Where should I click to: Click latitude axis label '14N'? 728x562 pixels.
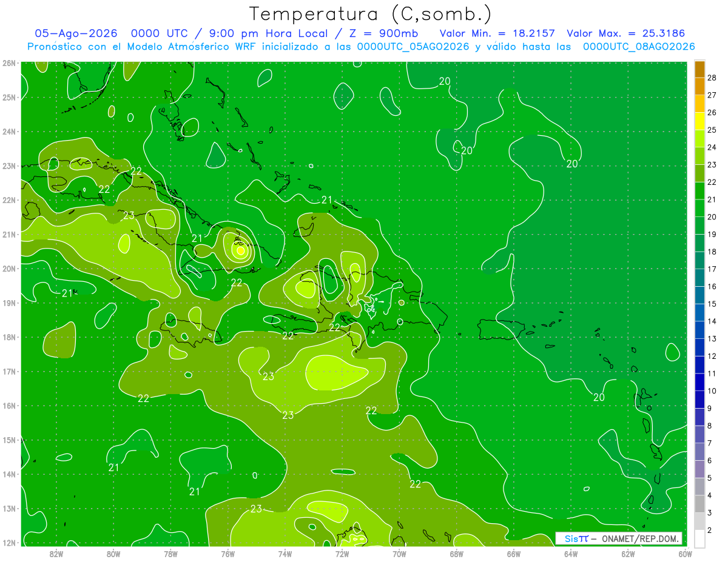[9, 474]
